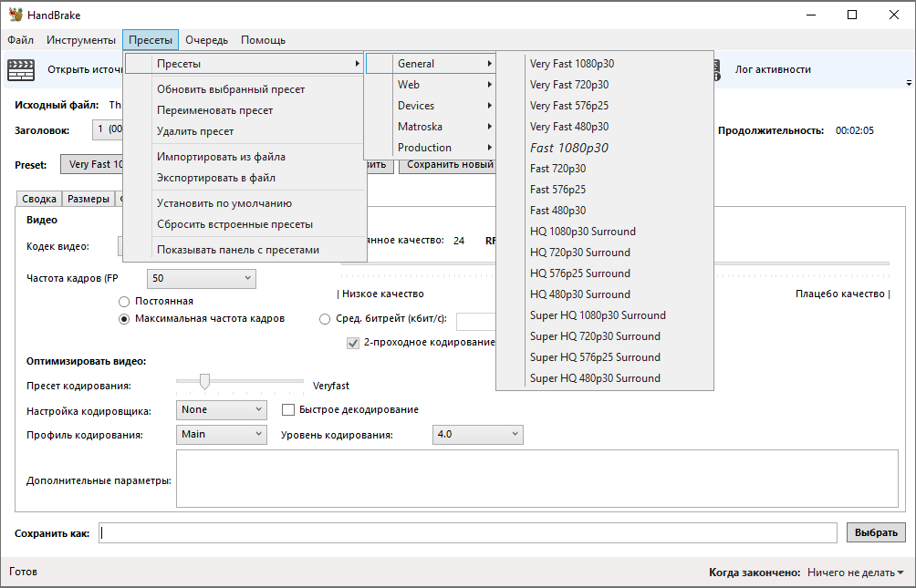The width and height of the screenshot is (916, 588).
Task: Select Экспортировать в файл entry
Action: click(x=245, y=178)
